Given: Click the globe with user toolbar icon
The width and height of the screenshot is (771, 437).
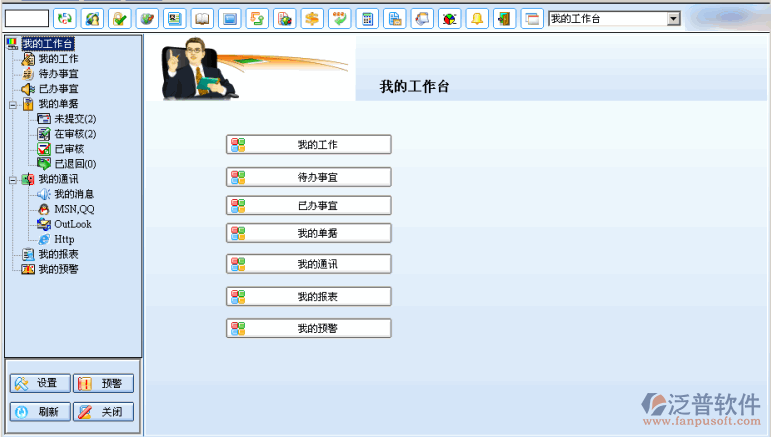Looking at the screenshot, I should (x=92, y=19).
